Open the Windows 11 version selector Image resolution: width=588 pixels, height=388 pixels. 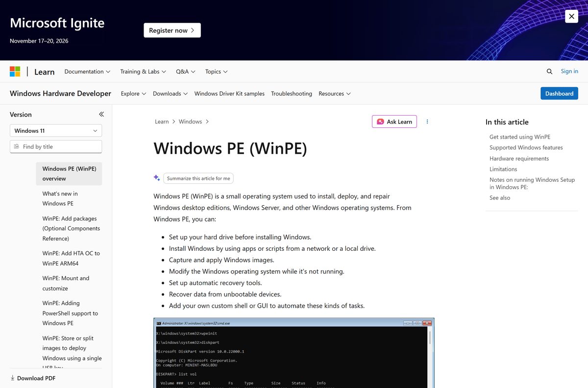(x=56, y=131)
